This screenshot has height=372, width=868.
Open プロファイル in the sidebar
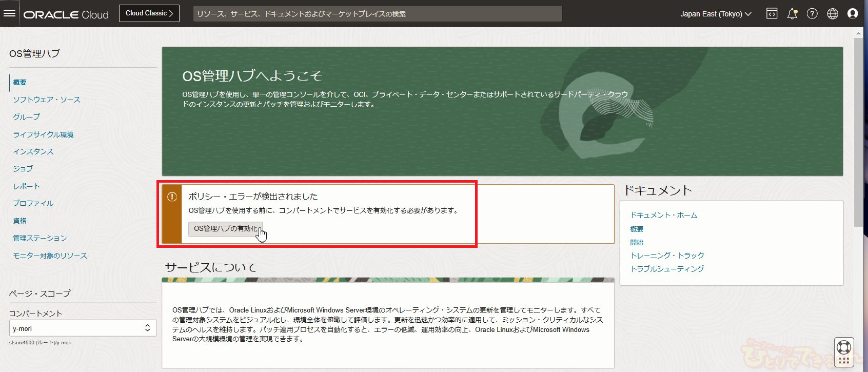coord(33,203)
